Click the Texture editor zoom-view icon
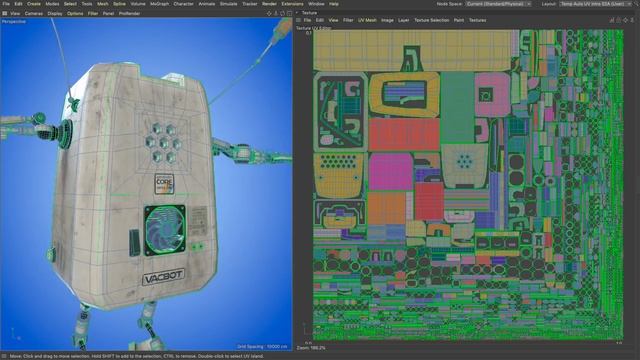 click(x=632, y=20)
